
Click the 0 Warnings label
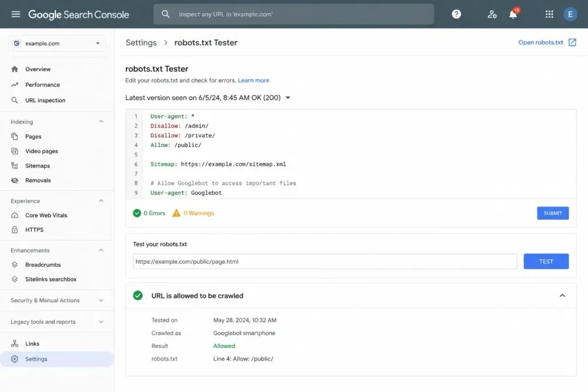click(198, 214)
